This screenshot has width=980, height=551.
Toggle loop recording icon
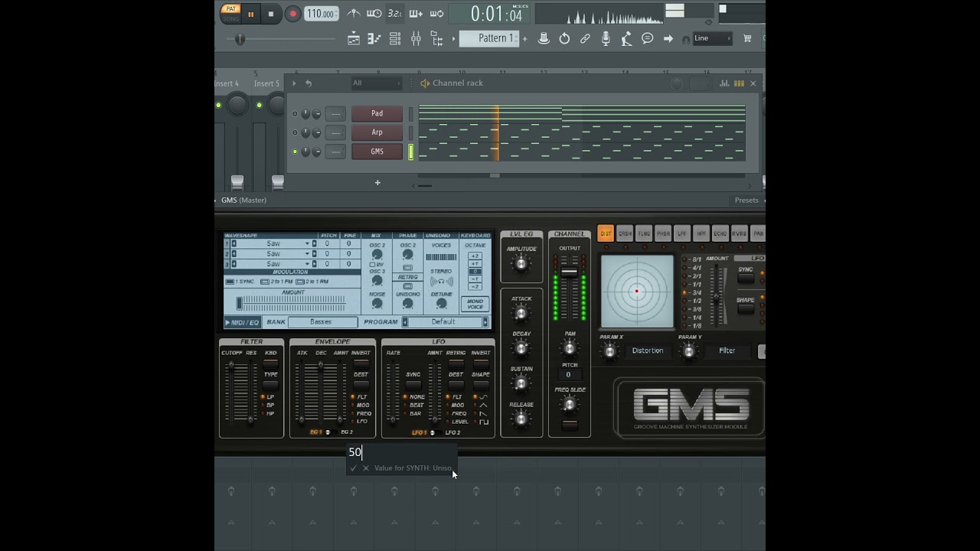tap(436, 14)
